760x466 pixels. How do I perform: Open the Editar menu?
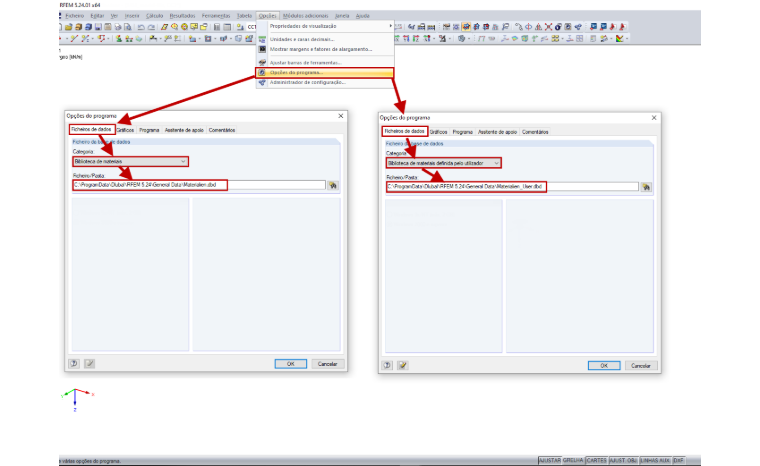click(x=97, y=16)
